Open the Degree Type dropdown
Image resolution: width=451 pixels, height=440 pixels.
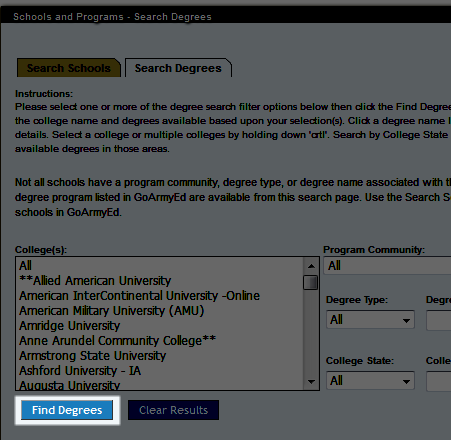[x=370, y=320]
